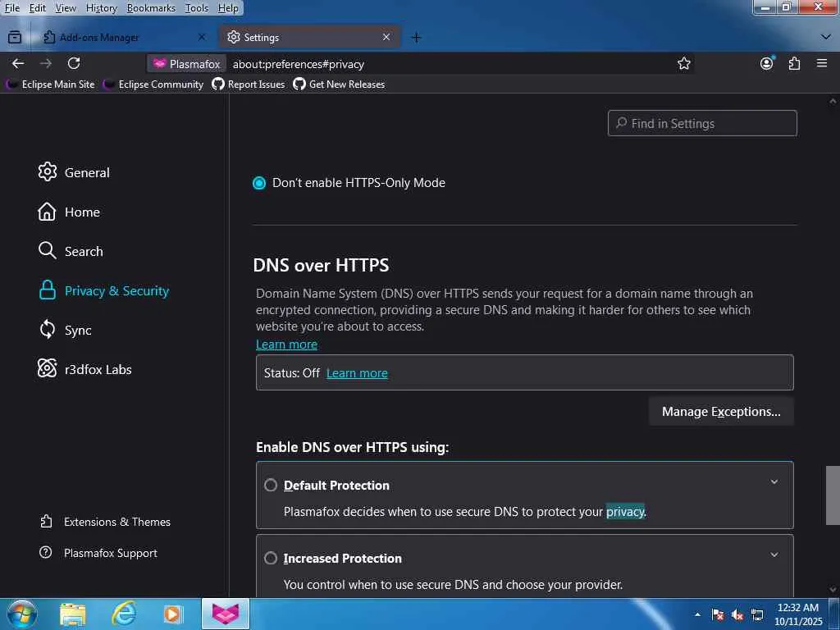The height and width of the screenshot is (630, 840).
Task: Open Learn more link below DNS description
Action: tap(286, 345)
